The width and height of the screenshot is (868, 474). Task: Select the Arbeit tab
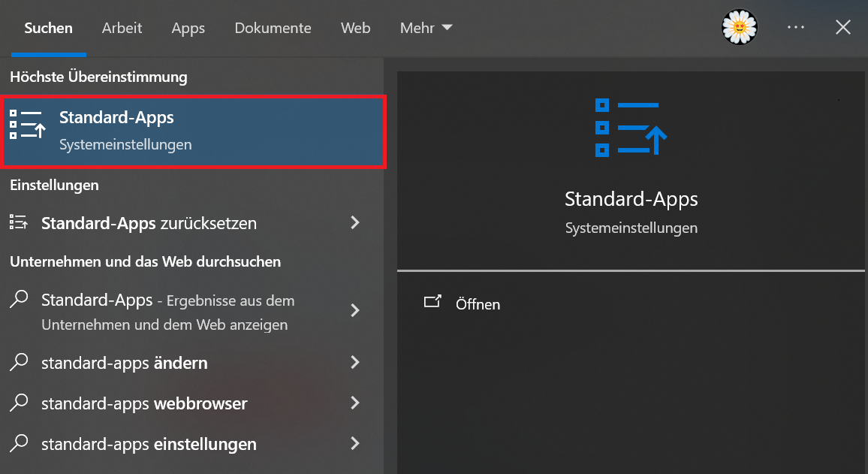pyautogui.click(x=122, y=28)
